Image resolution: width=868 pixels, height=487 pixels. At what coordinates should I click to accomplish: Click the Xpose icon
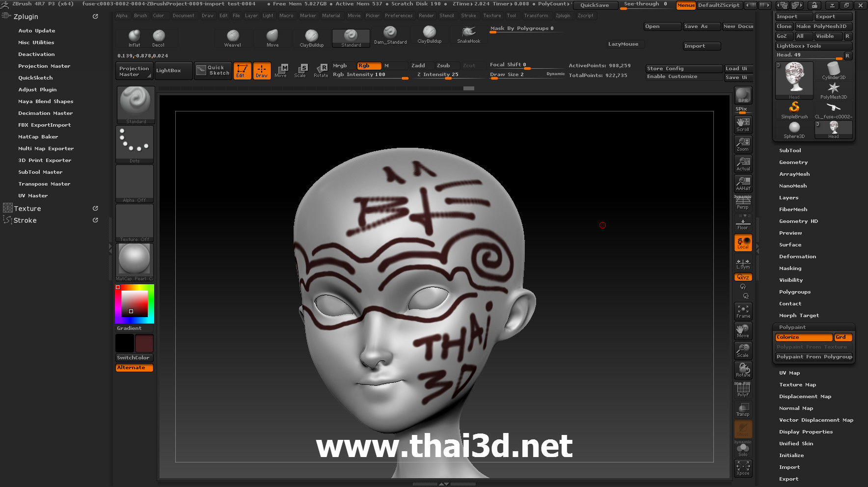click(x=743, y=468)
